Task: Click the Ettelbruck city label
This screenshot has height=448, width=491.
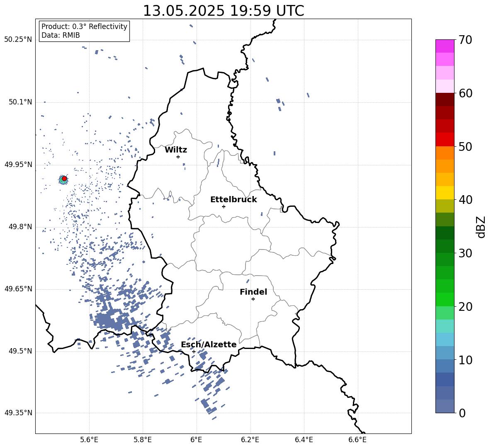Action: [233, 200]
